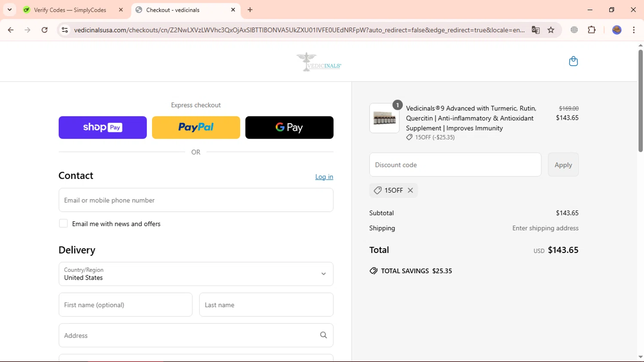
Task: Click the Vedicinals 9 product thumbnail
Action: (384, 118)
